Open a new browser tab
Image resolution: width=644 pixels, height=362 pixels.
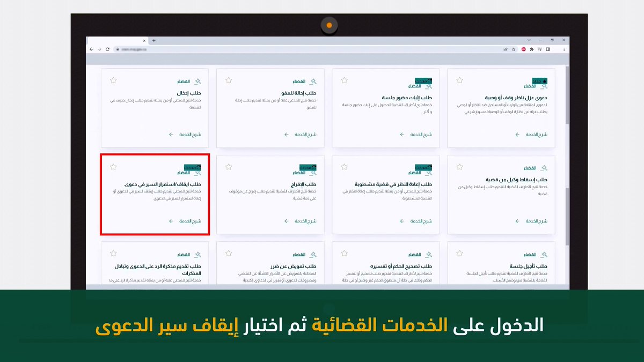(153, 40)
